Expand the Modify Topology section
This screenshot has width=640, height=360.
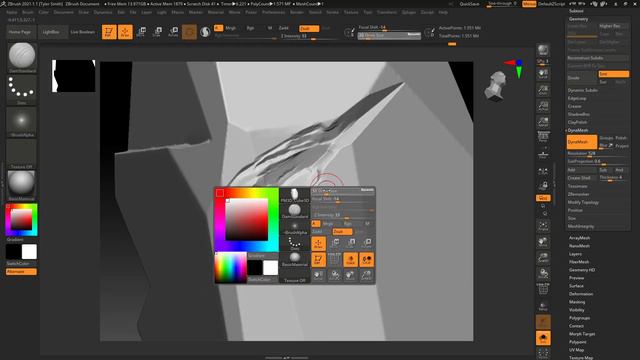583,202
